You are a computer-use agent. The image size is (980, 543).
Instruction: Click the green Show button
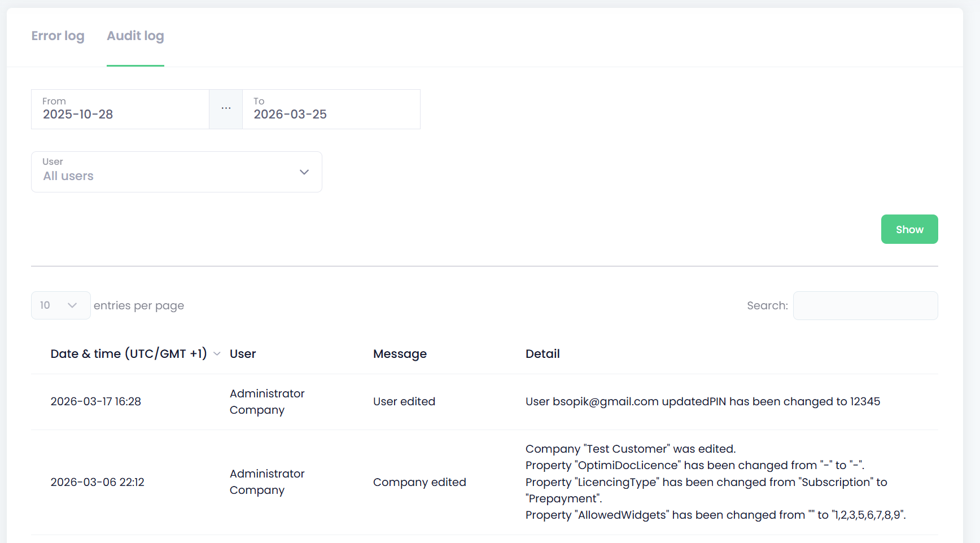click(x=909, y=230)
